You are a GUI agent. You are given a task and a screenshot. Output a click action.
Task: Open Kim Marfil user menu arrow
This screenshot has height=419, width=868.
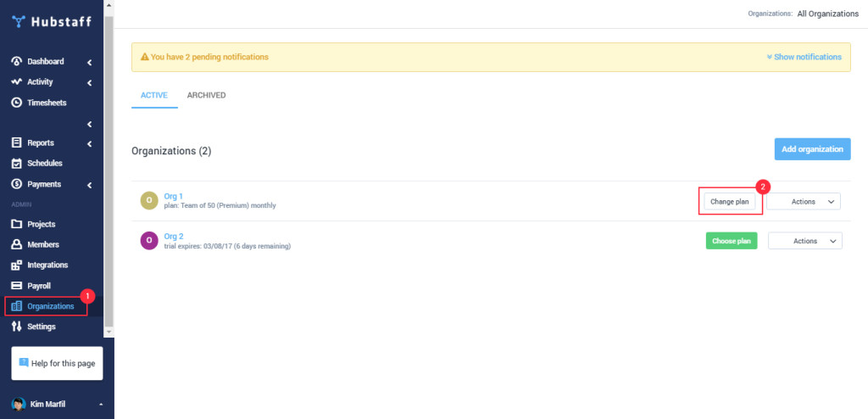[100, 405]
